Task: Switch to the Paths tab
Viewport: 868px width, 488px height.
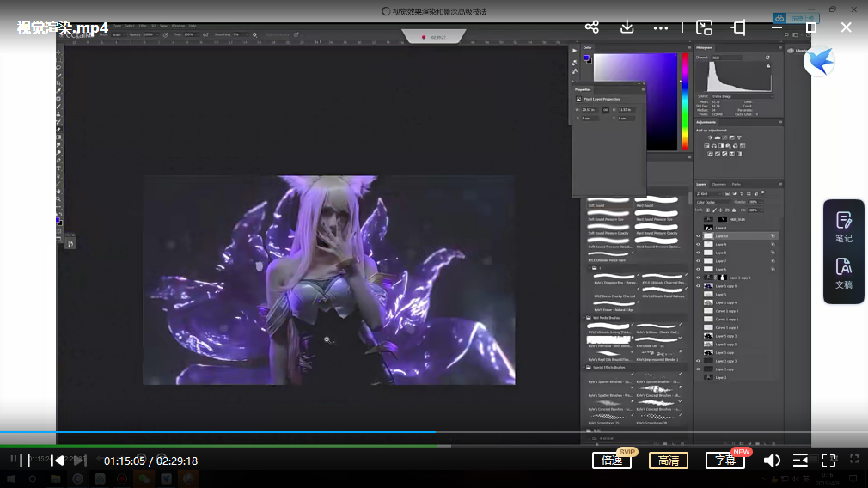Action: (x=737, y=184)
